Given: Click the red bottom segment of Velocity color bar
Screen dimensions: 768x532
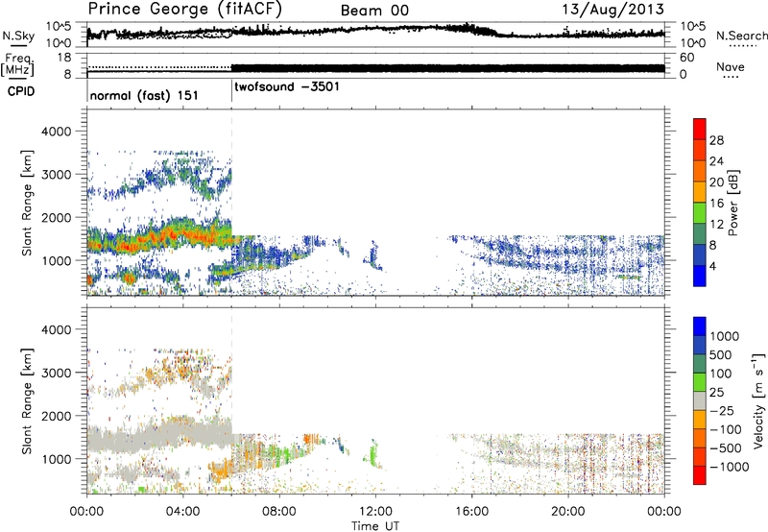Looking at the screenshot, I should (x=700, y=475).
